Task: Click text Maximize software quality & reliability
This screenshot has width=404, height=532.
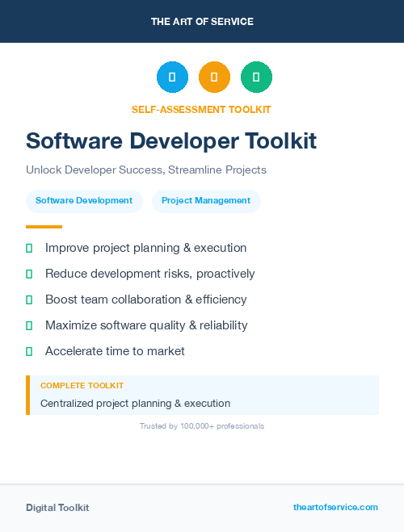Action: pos(146,325)
